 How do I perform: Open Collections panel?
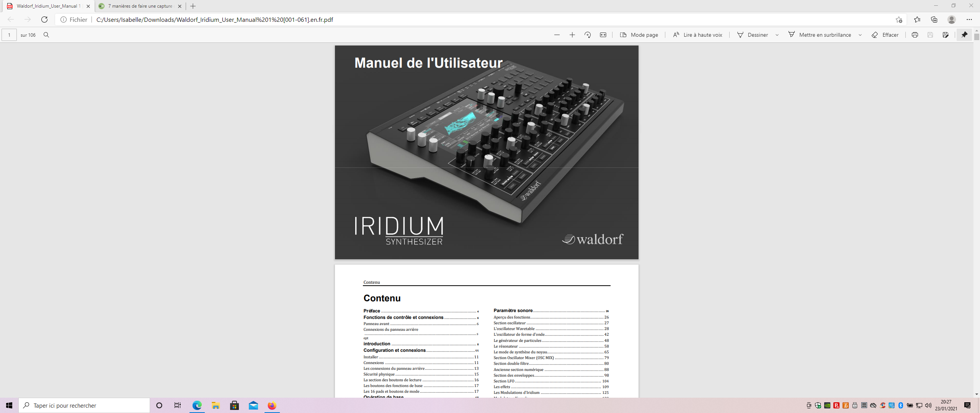[x=934, y=20]
